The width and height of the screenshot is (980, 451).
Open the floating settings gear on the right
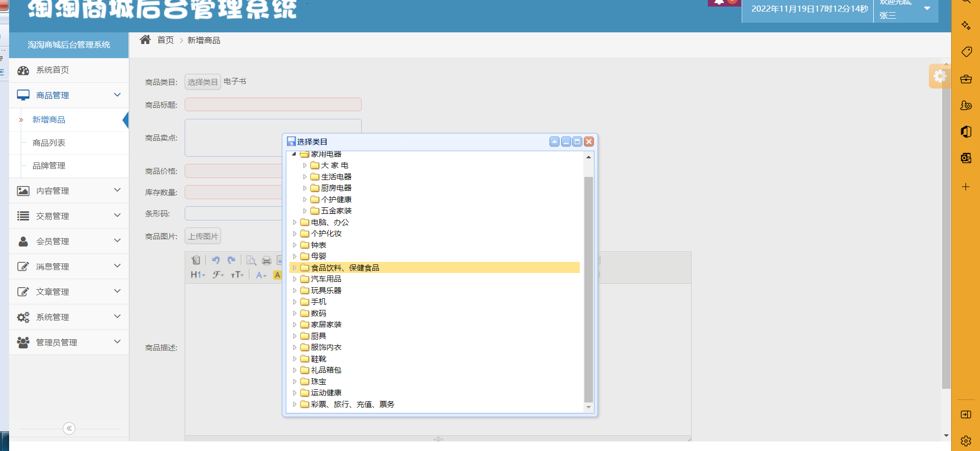(940, 76)
